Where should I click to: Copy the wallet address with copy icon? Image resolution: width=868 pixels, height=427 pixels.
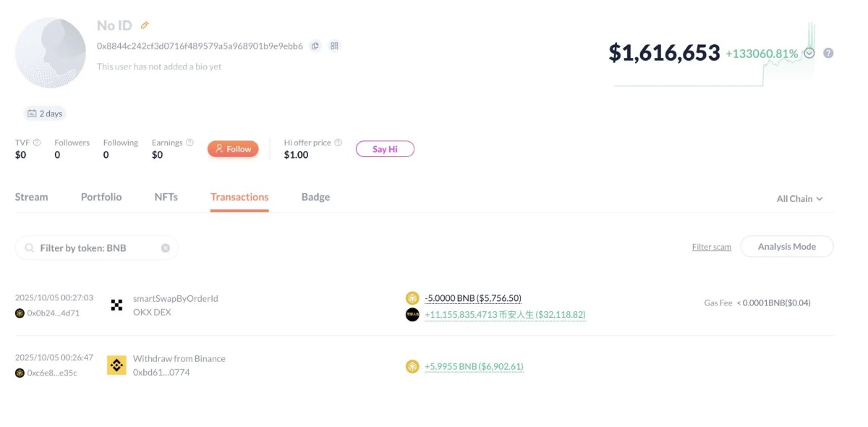click(315, 46)
